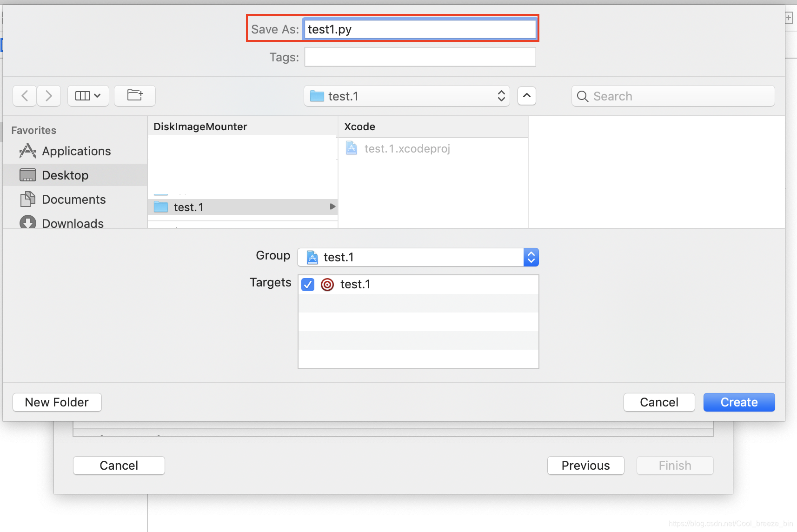Click the new folder toolbar icon
This screenshot has width=797, height=532.
coord(135,96)
